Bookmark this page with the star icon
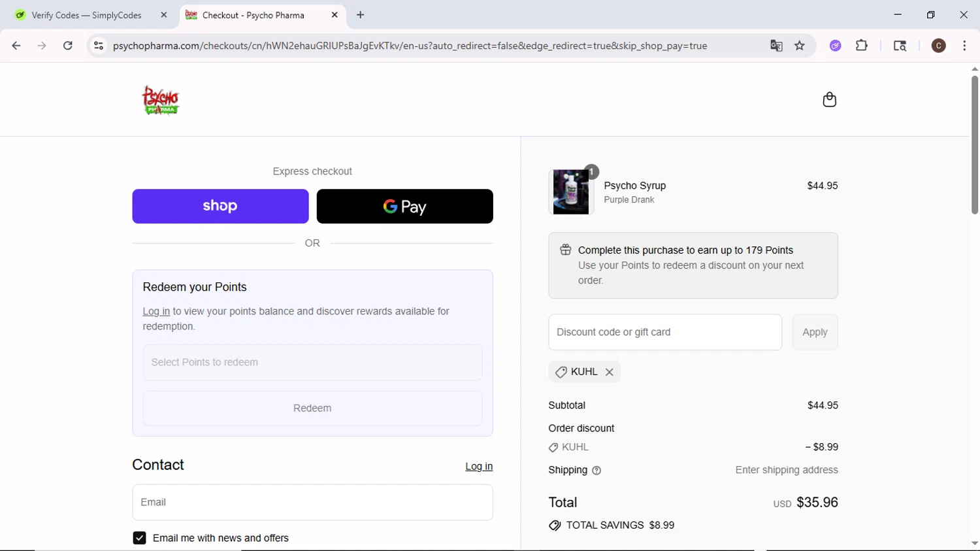The width and height of the screenshot is (980, 551). (800, 46)
